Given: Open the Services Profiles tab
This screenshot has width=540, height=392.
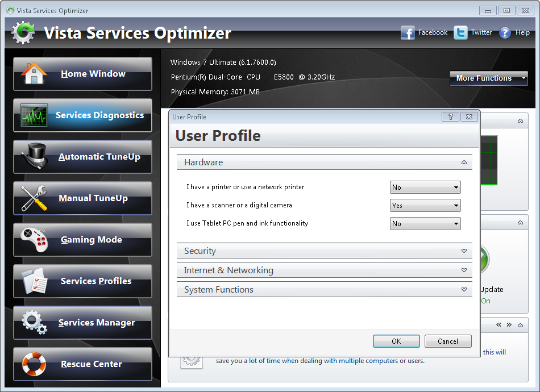Looking at the screenshot, I should 82,281.
